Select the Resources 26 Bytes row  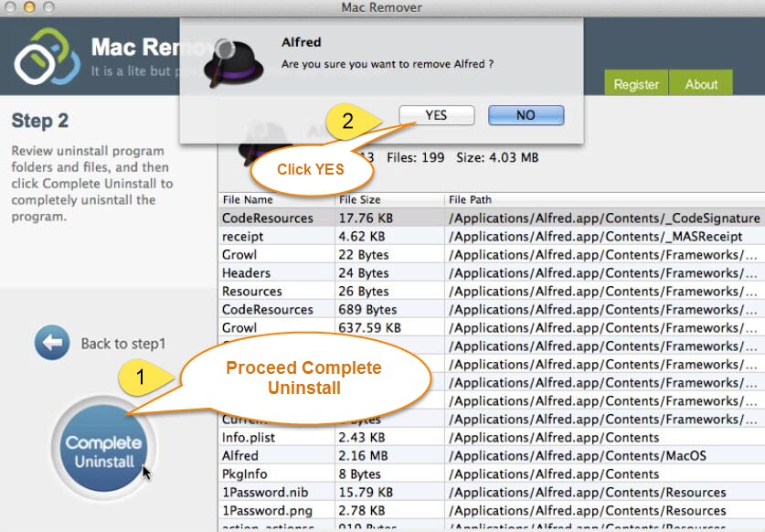click(492, 291)
